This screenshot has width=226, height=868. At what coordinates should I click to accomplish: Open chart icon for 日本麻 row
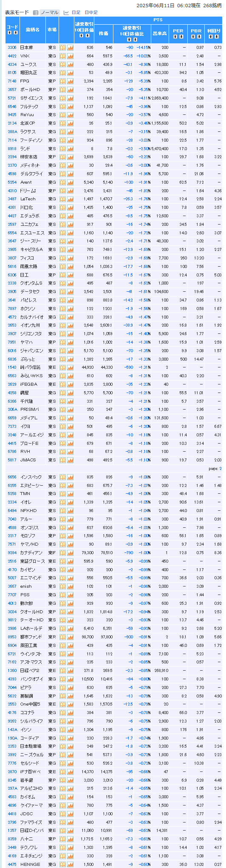[x=70, y=48]
